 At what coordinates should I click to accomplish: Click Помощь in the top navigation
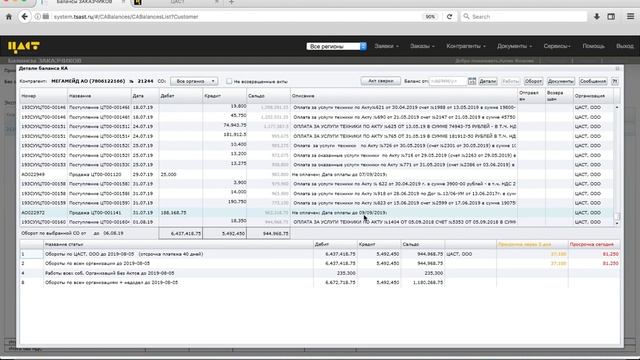593,46
